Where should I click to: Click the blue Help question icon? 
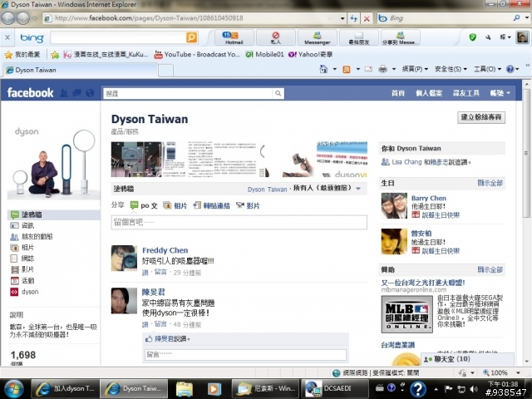click(510, 69)
